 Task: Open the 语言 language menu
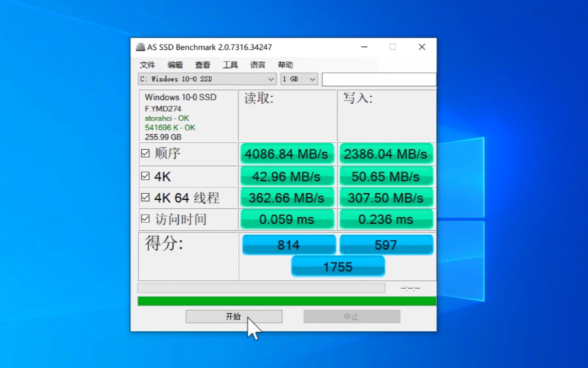[x=258, y=65]
